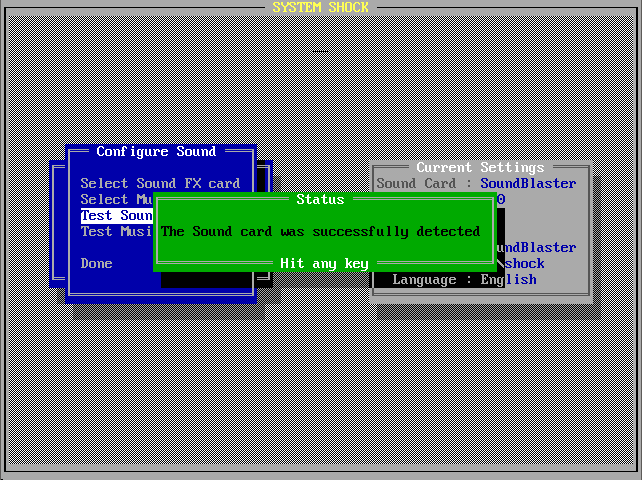Screen dimensions: 642x480
Task: Click the 'Status' dialog title
Action: click(320, 199)
